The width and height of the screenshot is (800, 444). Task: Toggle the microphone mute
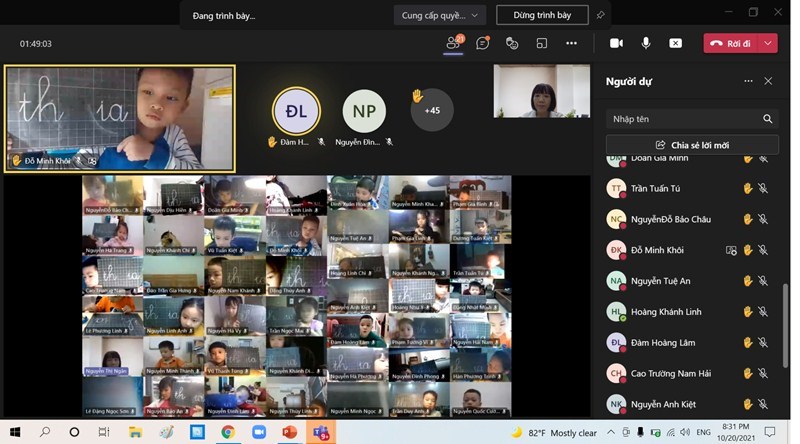[646, 43]
